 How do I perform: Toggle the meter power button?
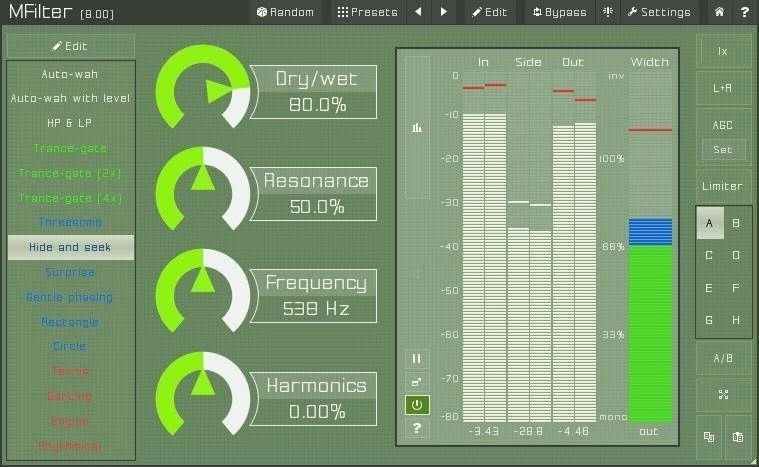(417, 405)
